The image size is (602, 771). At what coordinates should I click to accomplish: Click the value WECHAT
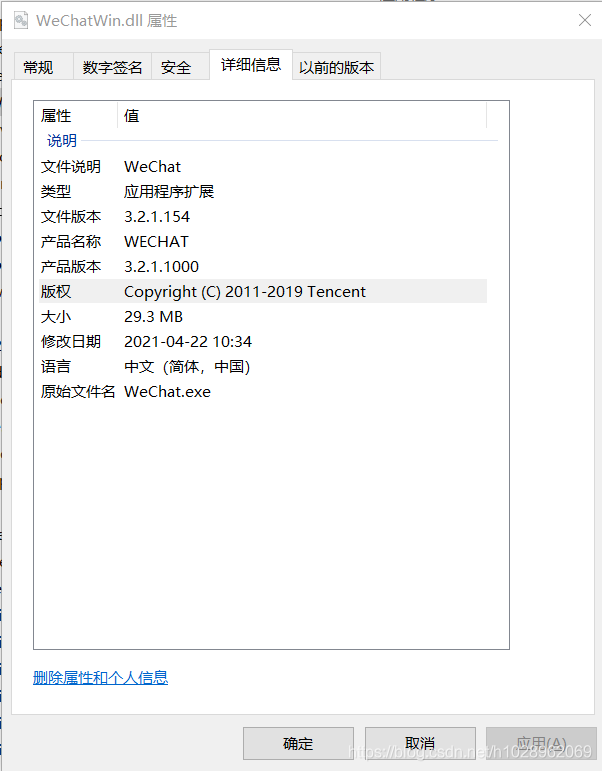pyautogui.click(x=156, y=241)
